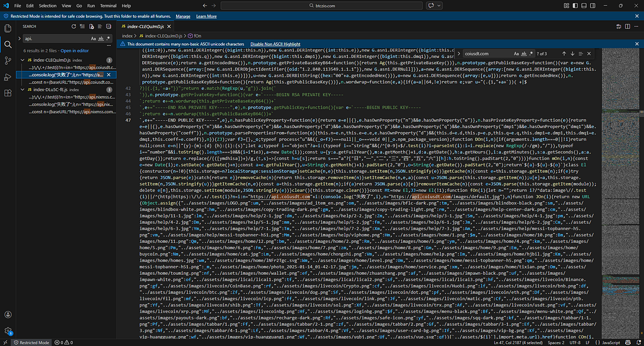644x346 pixels.
Task: Open the Manage gear icon
Action: [8, 330]
